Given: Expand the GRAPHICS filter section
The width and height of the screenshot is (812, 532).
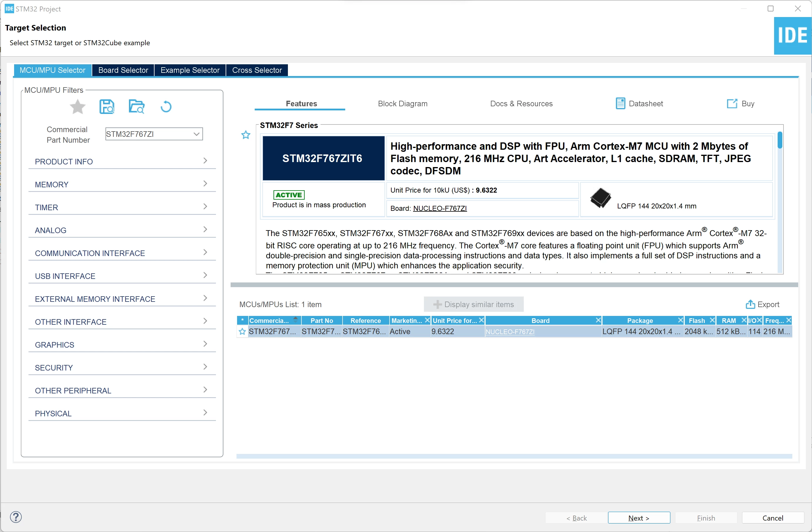Looking at the screenshot, I should 122,344.
